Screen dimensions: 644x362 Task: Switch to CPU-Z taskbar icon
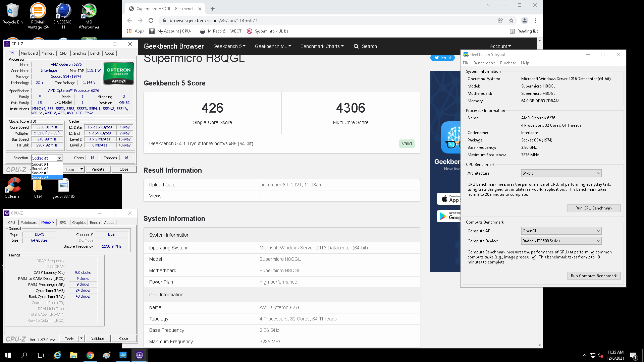pos(140,355)
